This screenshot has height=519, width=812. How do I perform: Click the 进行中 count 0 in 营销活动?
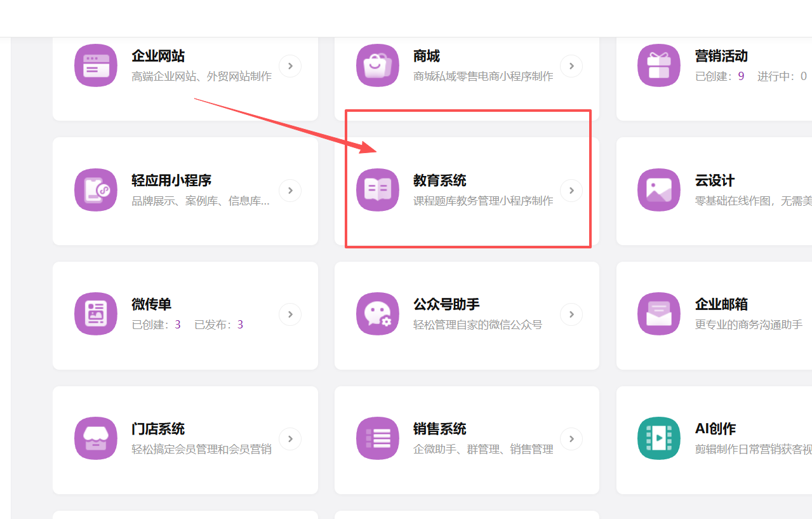pyautogui.click(x=804, y=76)
